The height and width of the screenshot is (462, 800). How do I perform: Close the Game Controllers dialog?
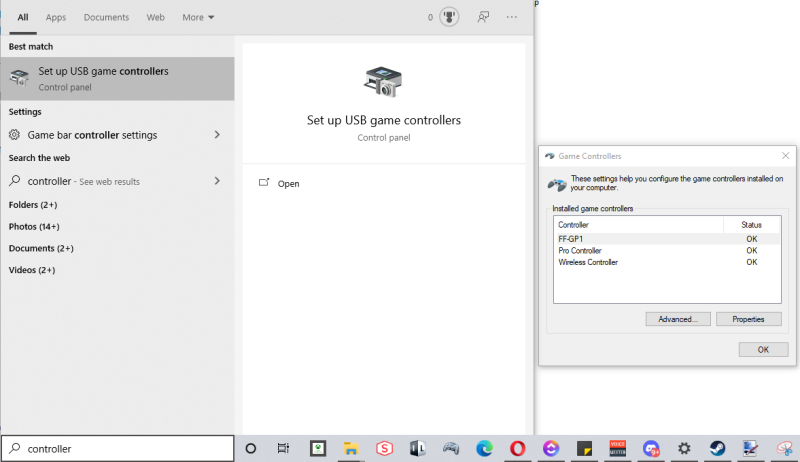click(x=786, y=156)
